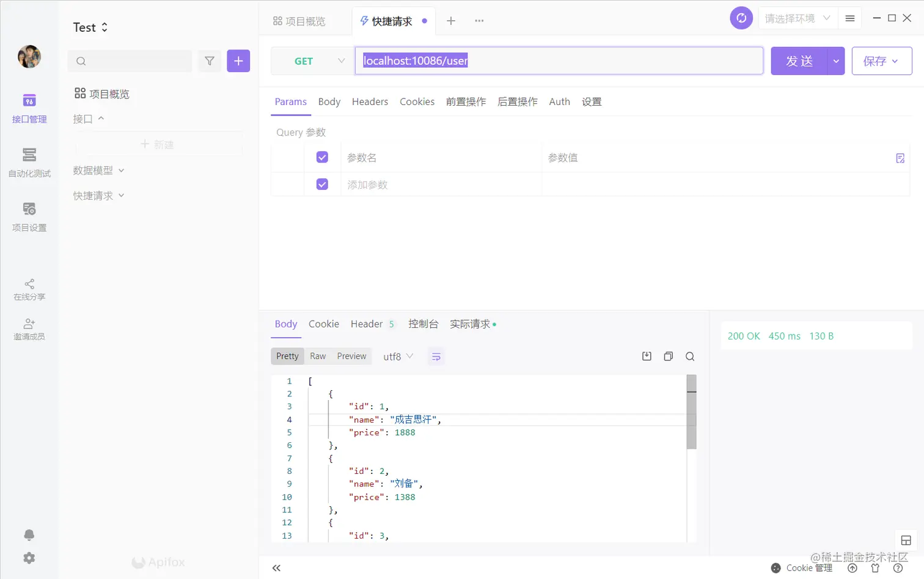Show the response Cookie tab
This screenshot has height=579, width=924.
click(x=324, y=324)
